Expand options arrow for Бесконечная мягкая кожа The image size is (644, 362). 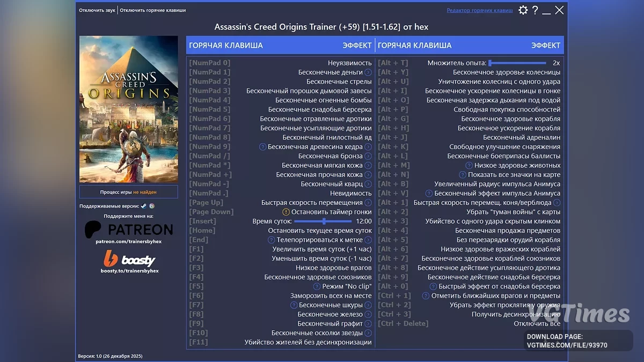point(368,165)
